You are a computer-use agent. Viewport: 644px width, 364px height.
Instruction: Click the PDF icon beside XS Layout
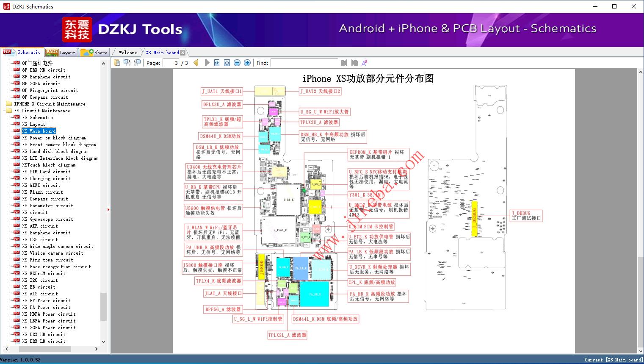pos(17,124)
